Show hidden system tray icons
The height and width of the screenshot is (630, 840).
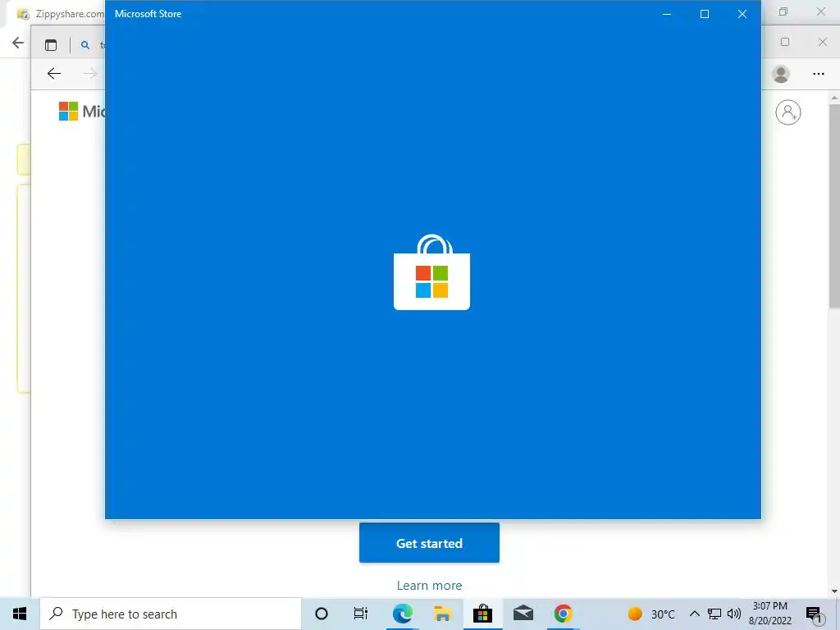pyautogui.click(x=694, y=614)
